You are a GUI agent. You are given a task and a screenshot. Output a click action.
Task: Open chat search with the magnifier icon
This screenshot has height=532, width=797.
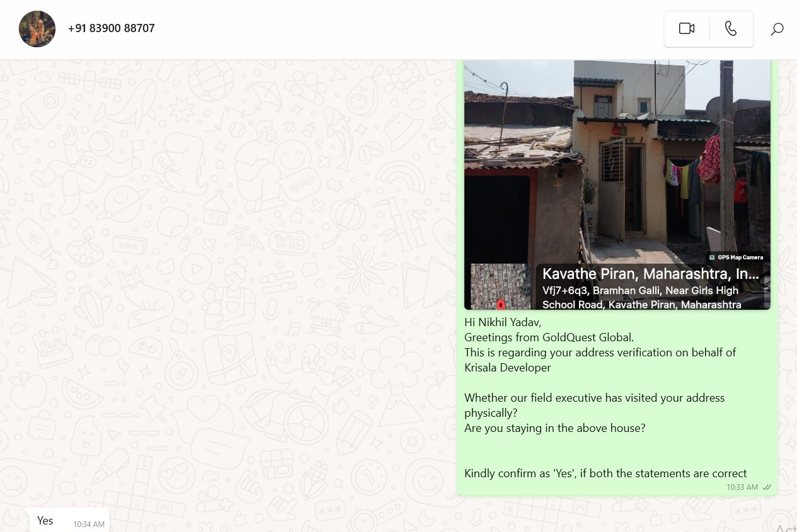(777, 29)
